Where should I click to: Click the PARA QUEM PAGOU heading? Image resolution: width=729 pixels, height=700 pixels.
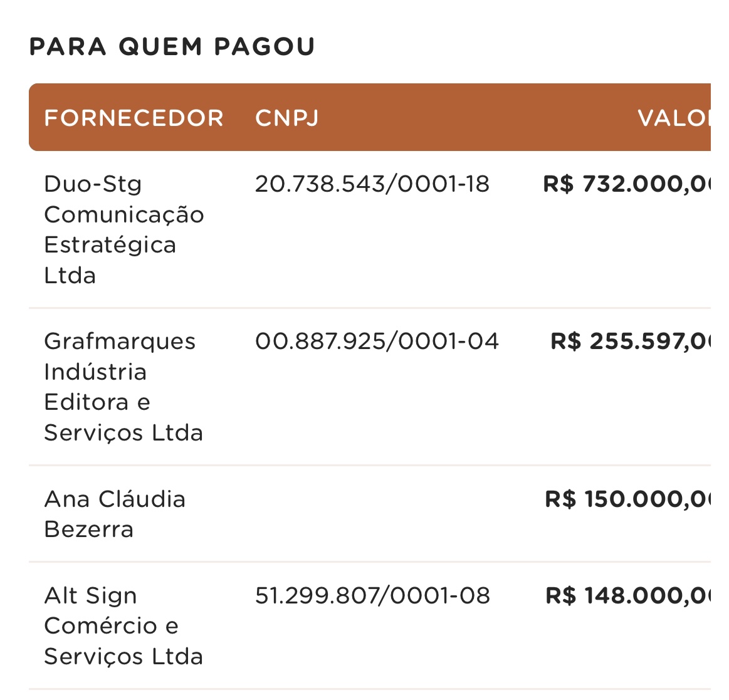click(172, 47)
